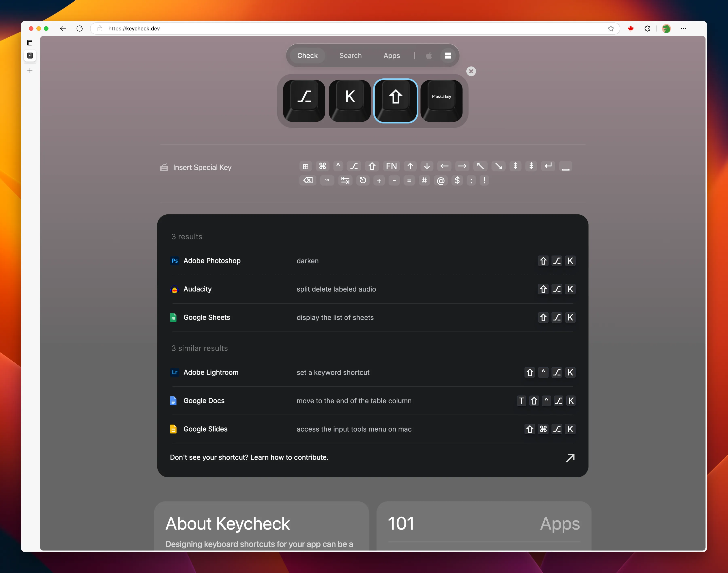Open the browser three-dot menu
Viewport: 728px width, 573px height.
coord(684,28)
